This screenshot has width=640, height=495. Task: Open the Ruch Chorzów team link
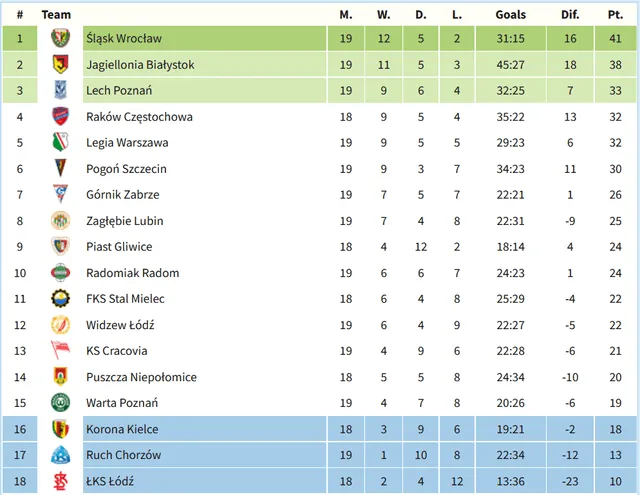(123, 455)
